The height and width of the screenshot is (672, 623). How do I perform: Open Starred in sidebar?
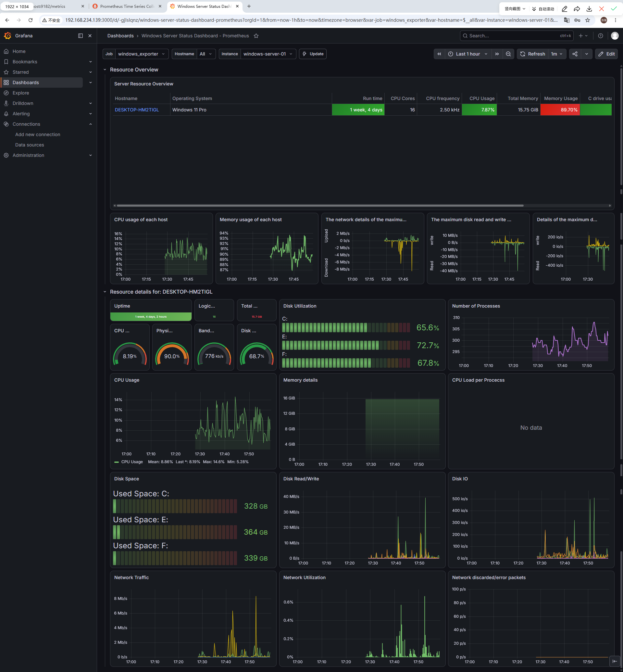20,72
